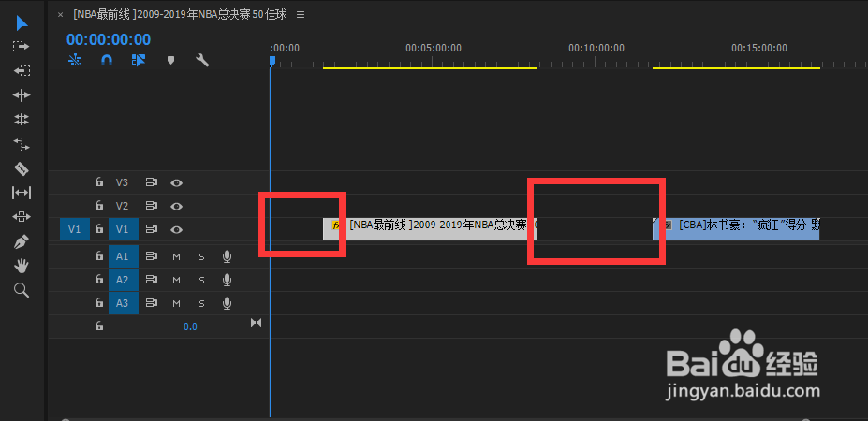Hide track V1 output eye
The width and height of the screenshot is (868, 421).
click(177, 229)
